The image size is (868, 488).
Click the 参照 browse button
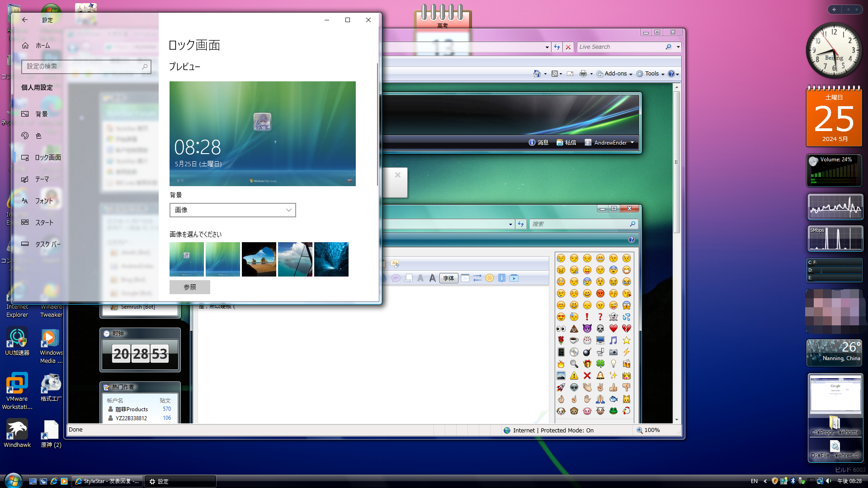point(190,287)
